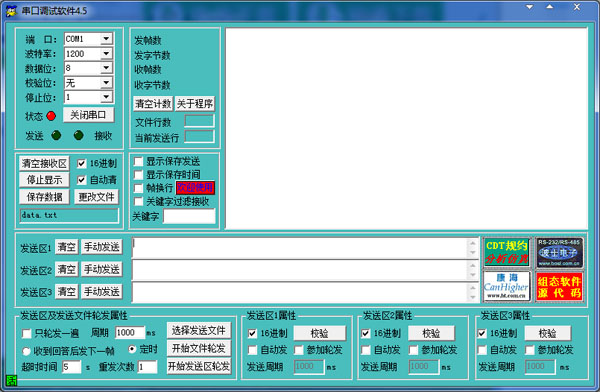
Task: Open the CDT规约 分析仿真 banner
Action: point(507,252)
